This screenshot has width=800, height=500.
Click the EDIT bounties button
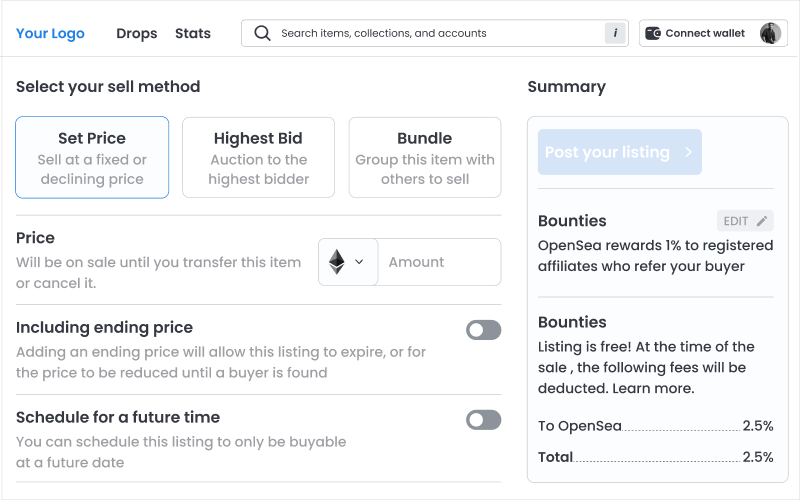pos(745,221)
